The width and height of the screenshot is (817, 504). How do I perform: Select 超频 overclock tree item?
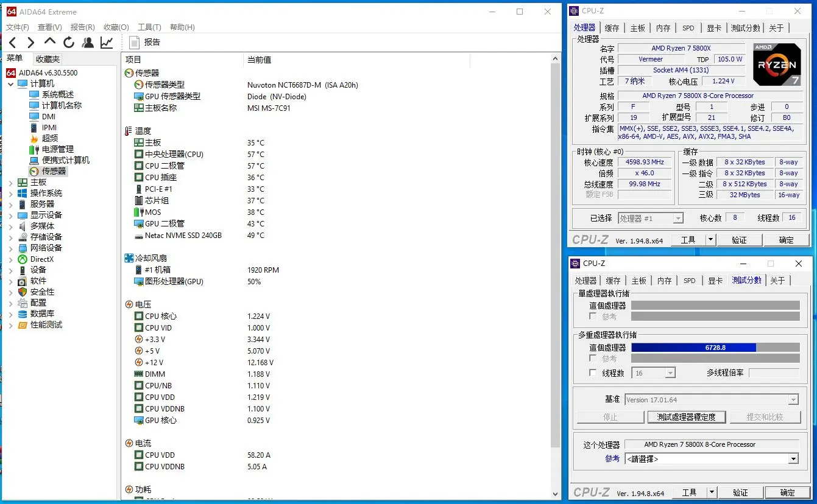[50, 138]
